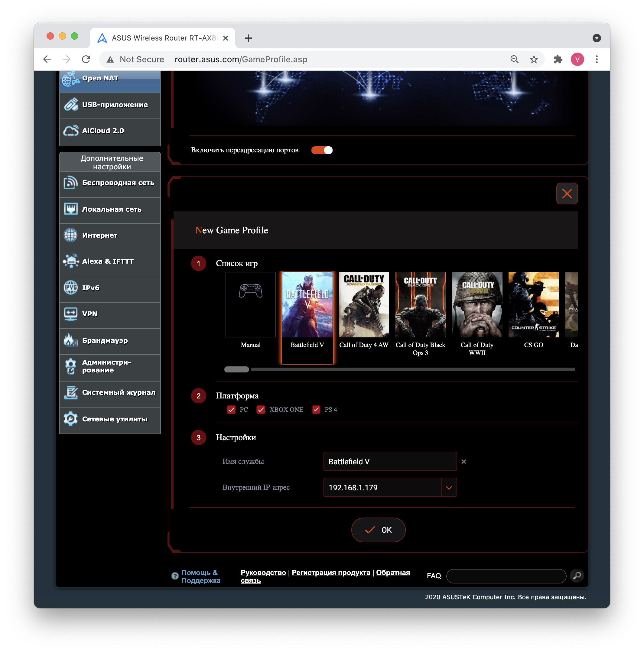Open the USB-приложение icon in sidebar
The height and width of the screenshot is (653, 644).
(71, 105)
